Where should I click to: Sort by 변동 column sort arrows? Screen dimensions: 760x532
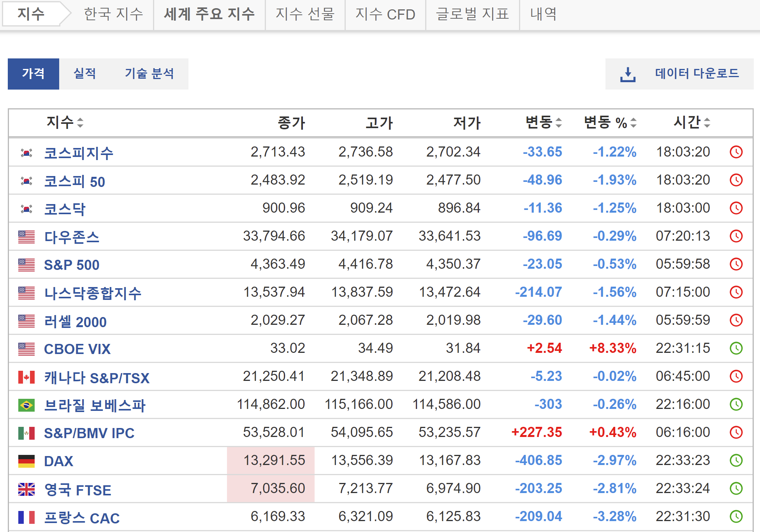(558, 123)
